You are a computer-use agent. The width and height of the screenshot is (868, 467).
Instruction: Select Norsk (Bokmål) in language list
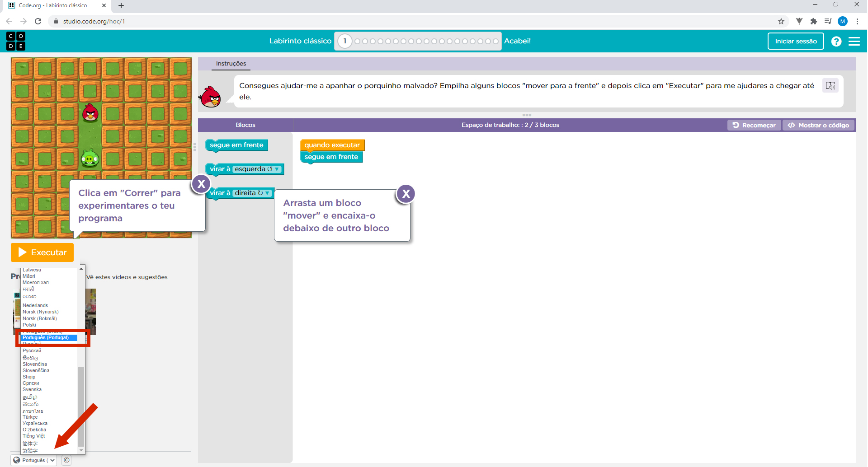coord(40,318)
